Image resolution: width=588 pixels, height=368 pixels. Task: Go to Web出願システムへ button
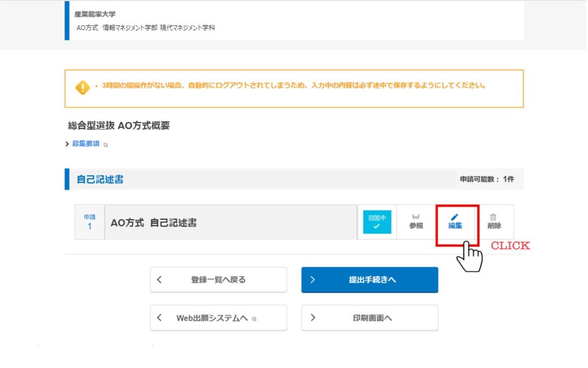click(218, 318)
